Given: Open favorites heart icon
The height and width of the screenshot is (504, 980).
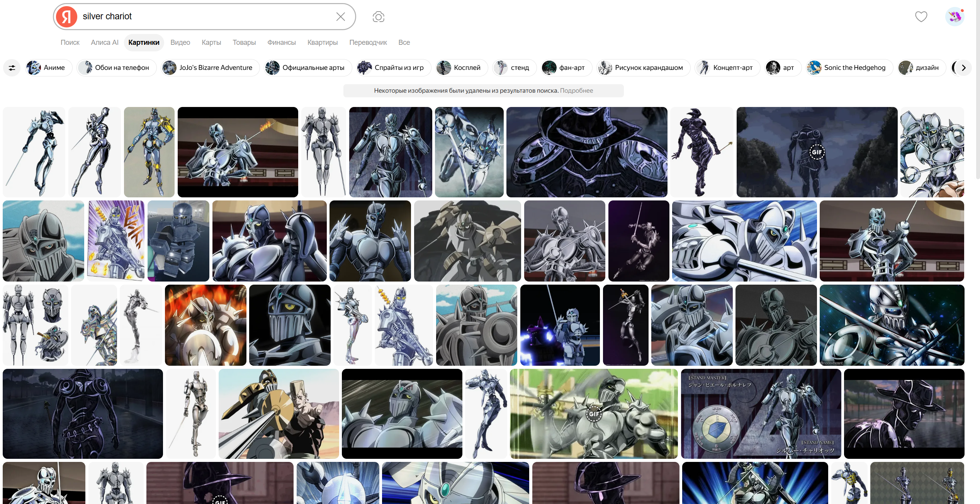Looking at the screenshot, I should pyautogui.click(x=921, y=17).
